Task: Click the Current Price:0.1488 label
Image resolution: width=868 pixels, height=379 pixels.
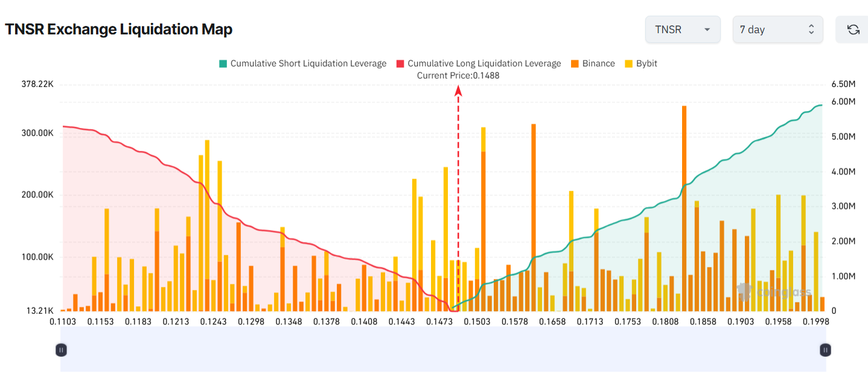Action: 459,75
